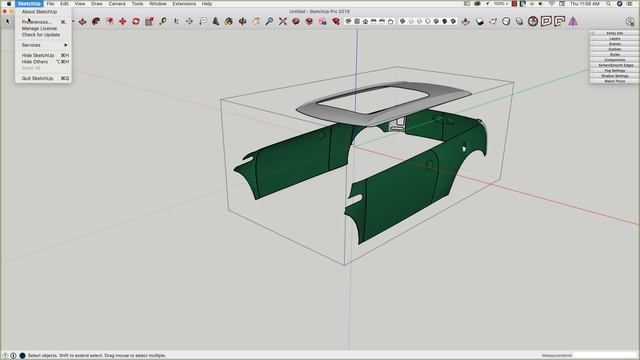640x360 pixels.
Task: Select the arrow Select tool
Action: pyautogui.click(x=7, y=21)
